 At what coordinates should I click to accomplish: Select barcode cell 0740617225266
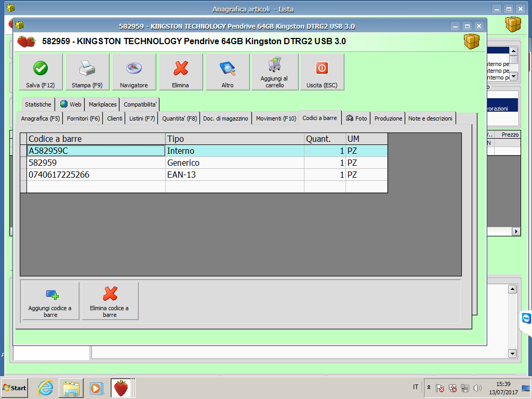tap(96, 175)
